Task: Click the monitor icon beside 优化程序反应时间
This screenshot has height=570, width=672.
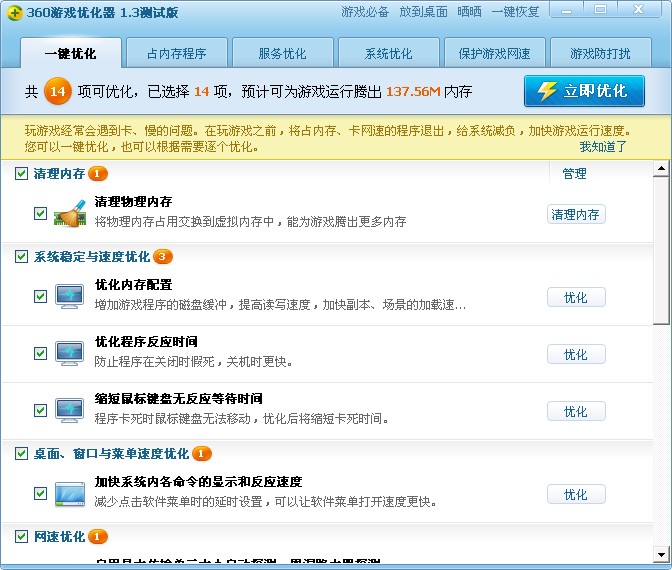Action: (x=69, y=354)
